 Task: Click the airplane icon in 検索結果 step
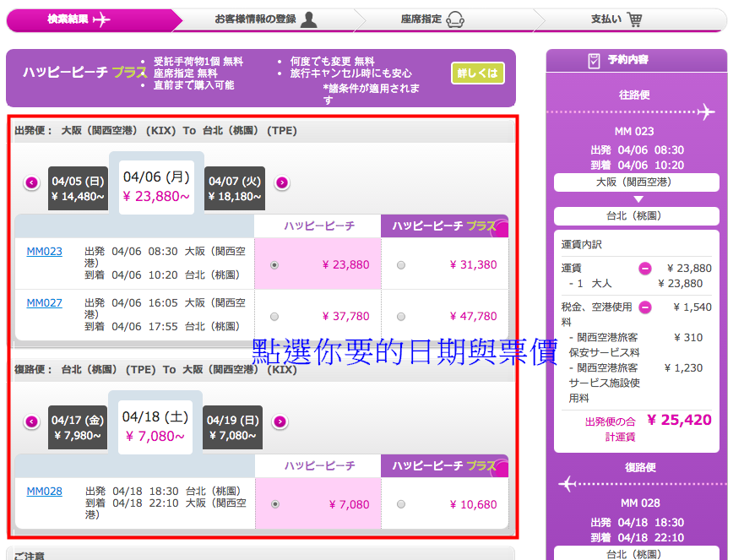(x=101, y=19)
